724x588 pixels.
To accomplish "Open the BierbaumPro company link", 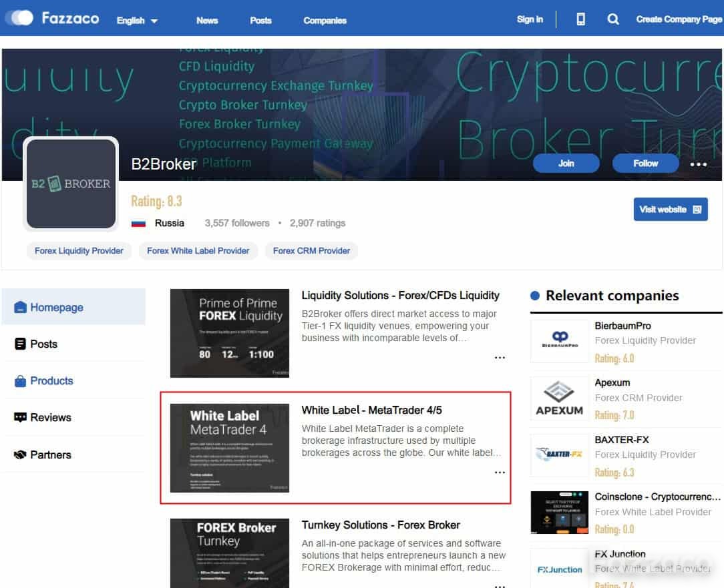I will coord(623,326).
